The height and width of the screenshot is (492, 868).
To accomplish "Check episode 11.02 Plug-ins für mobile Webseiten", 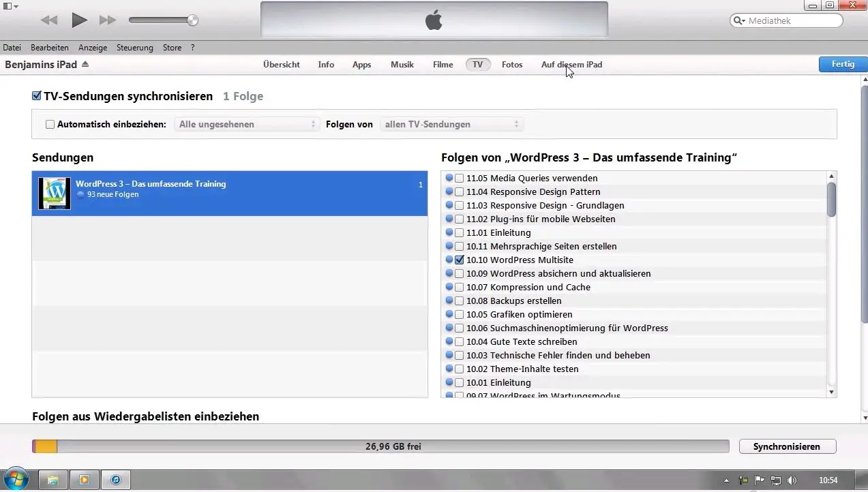I will pyautogui.click(x=459, y=219).
